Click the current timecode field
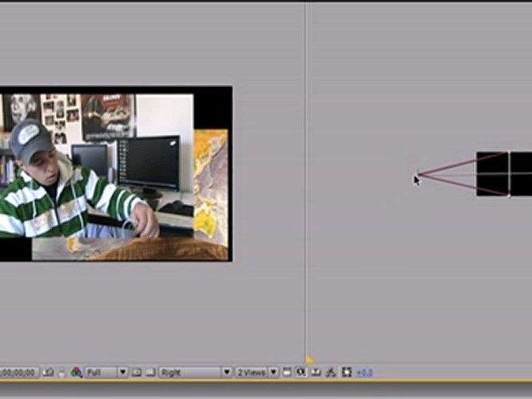Viewport: 532px width, 399px height. coord(19,372)
